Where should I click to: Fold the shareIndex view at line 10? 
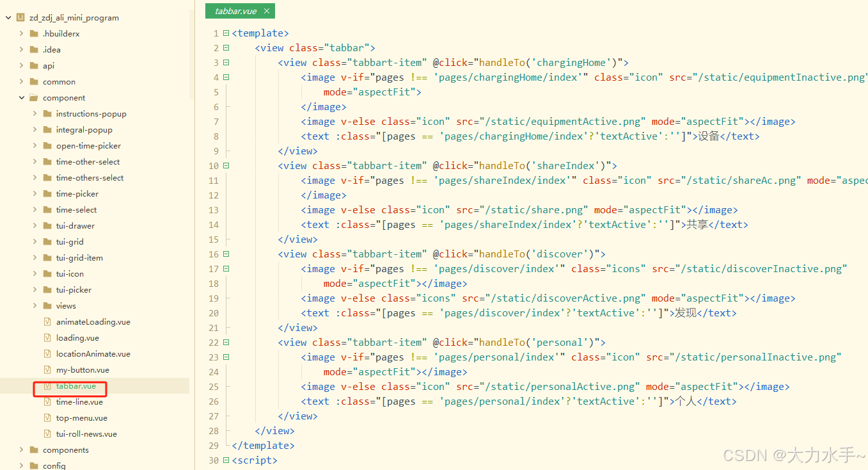coord(226,165)
